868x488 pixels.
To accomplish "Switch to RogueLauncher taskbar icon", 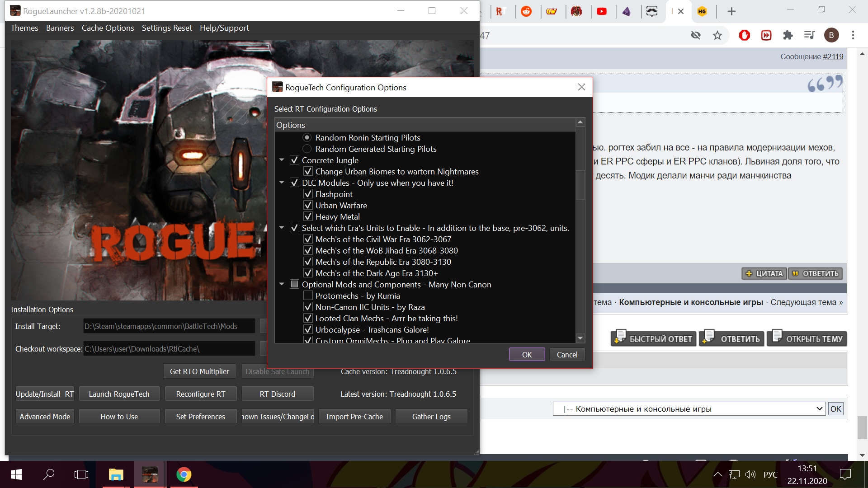I will [150, 474].
